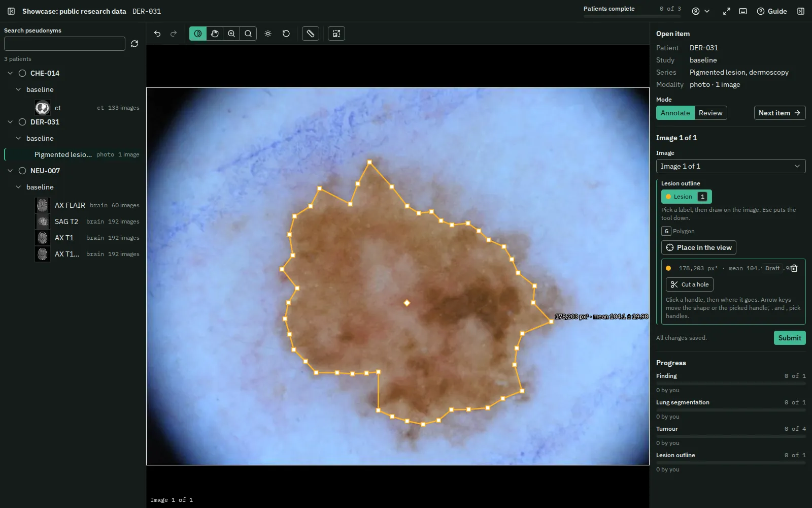Click the Submit button
This screenshot has height=508, width=812.
(790, 338)
